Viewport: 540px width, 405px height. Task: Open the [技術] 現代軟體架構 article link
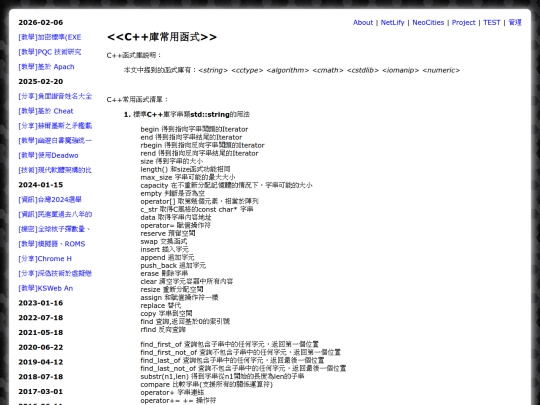coord(55,170)
